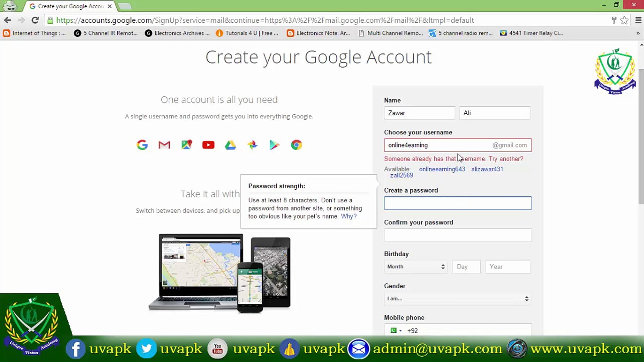Click the Google Drive icon
The height and width of the screenshot is (362, 644).
point(231,145)
